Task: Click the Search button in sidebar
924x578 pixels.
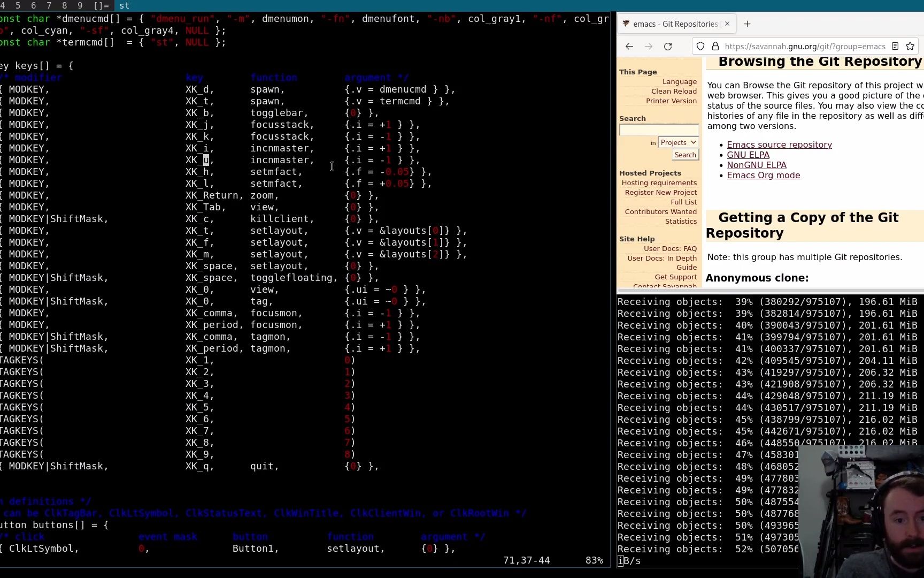Action: click(685, 155)
